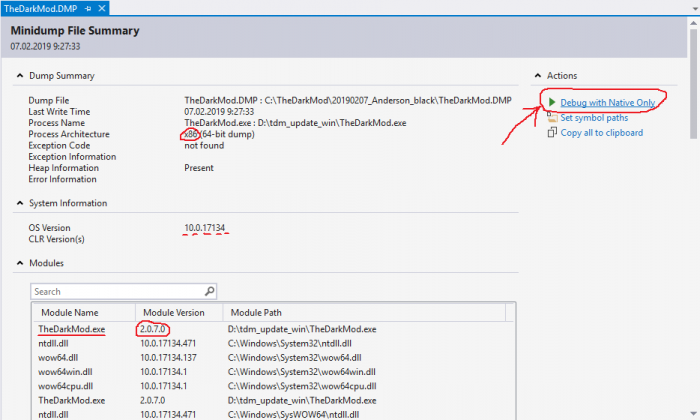The width and height of the screenshot is (700, 420).
Task: Collapse the Modules section
Action: 20,263
